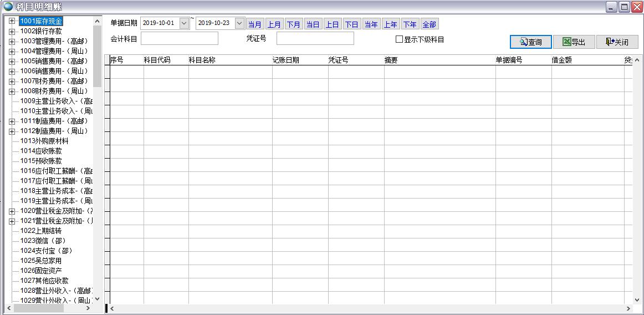Open the end date 2019-10-23 dropdown
Image resolution: width=644 pixels, height=315 pixels.
(x=239, y=23)
